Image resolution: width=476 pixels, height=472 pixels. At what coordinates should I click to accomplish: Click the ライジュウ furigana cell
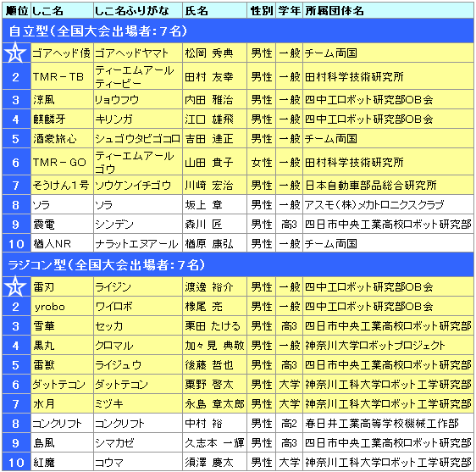pos(138,364)
